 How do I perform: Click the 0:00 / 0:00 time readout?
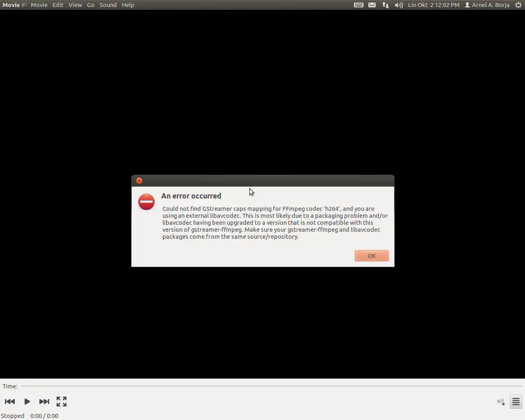pyautogui.click(x=44, y=416)
